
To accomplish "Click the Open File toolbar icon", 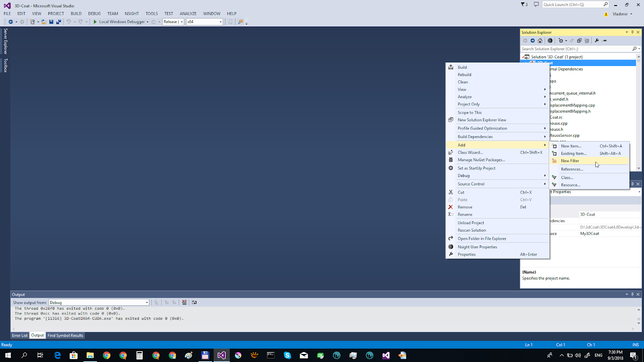I will 44,22.
